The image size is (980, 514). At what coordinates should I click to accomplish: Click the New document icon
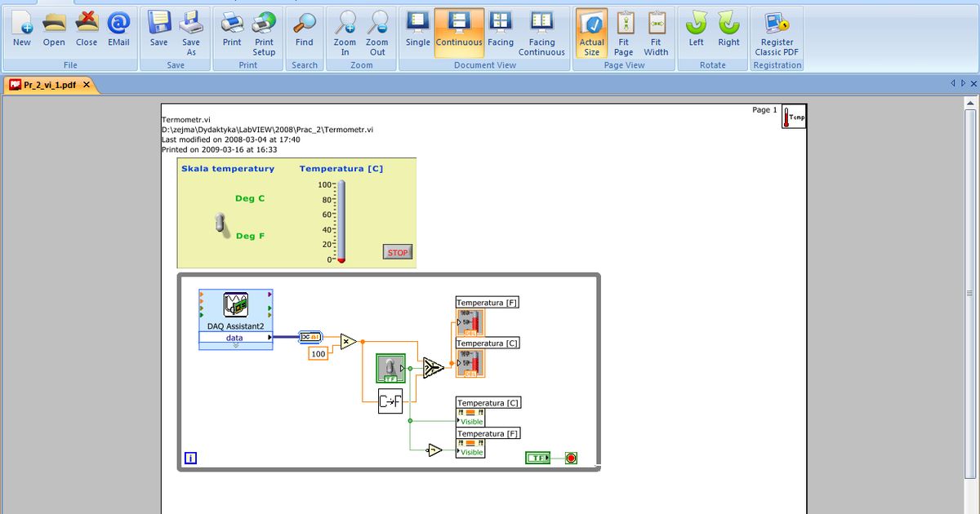(22, 29)
